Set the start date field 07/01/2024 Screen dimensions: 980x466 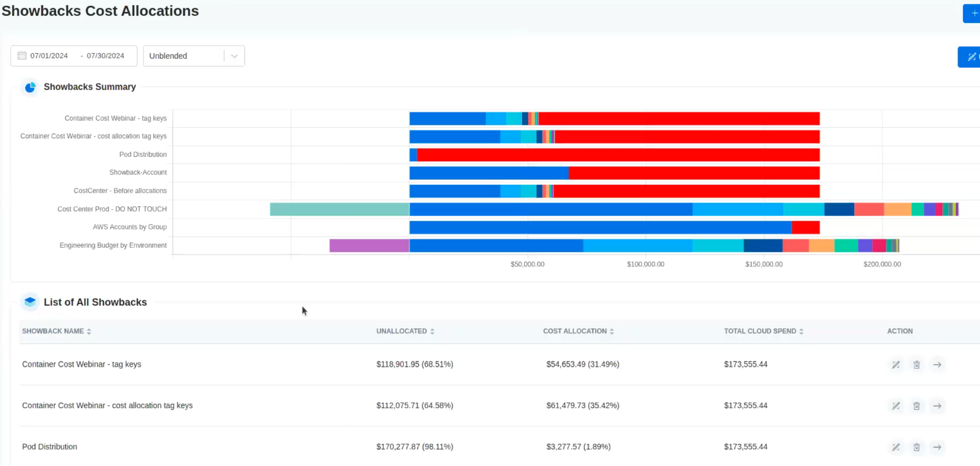pyautogui.click(x=49, y=55)
